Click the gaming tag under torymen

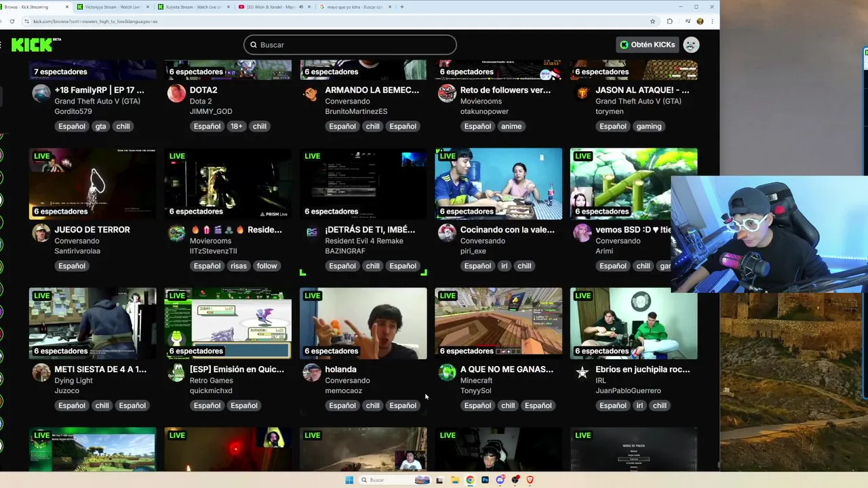(648, 126)
